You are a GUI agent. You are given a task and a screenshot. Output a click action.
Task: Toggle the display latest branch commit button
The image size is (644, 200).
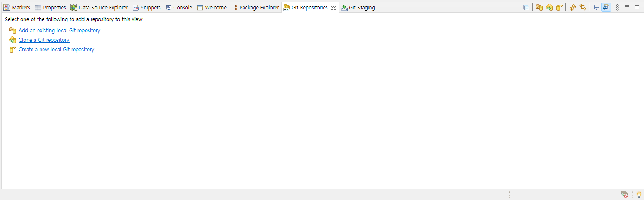pyautogui.click(x=606, y=7)
